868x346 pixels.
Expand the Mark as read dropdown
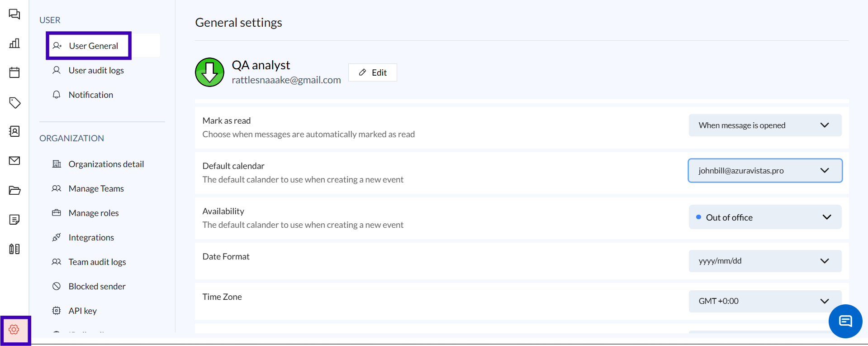pyautogui.click(x=764, y=125)
